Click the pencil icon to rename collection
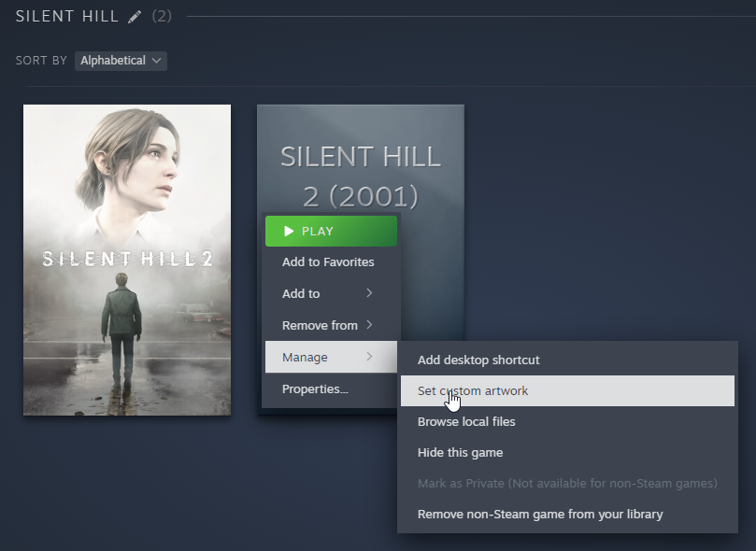This screenshot has width=756, height=551. click(135, 17)
